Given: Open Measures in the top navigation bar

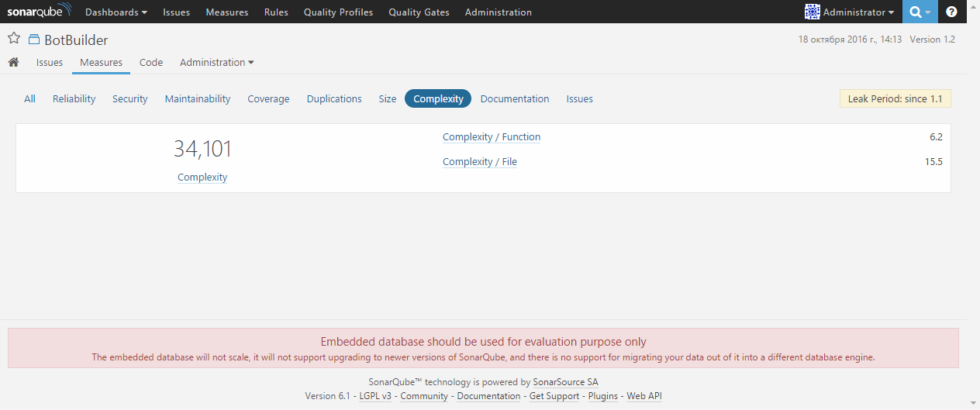Looking at the screenshot, I should (227, 12).
